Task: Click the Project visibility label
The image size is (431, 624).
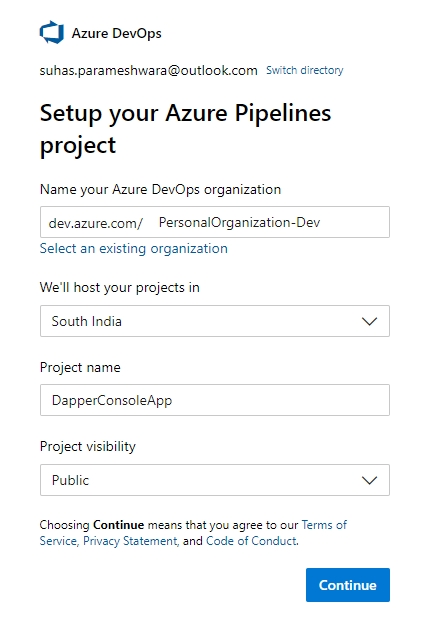Action: 88,447
